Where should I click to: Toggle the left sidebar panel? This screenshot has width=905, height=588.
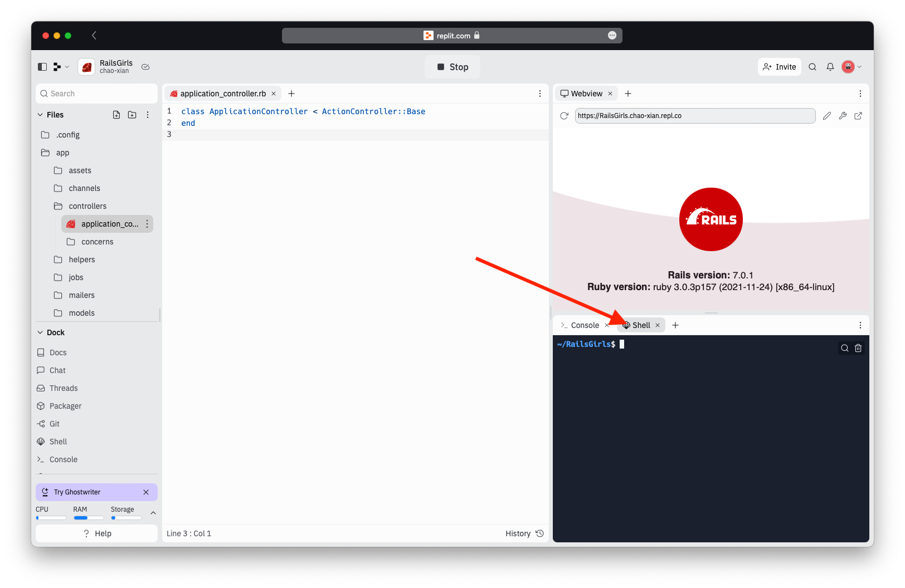(42, 66)
